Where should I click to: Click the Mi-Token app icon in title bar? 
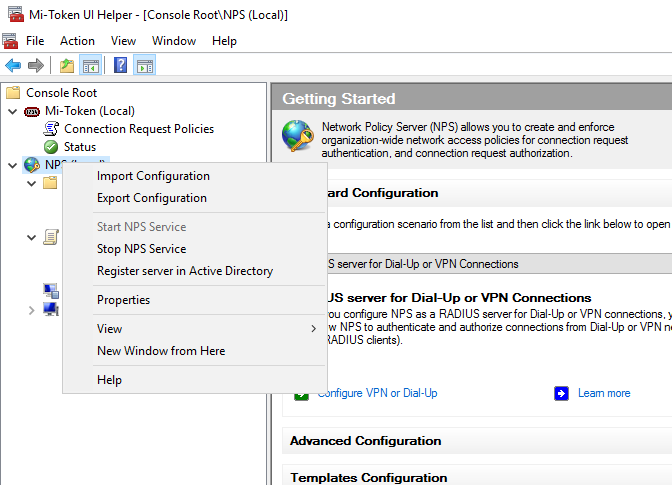coord(16,14)
